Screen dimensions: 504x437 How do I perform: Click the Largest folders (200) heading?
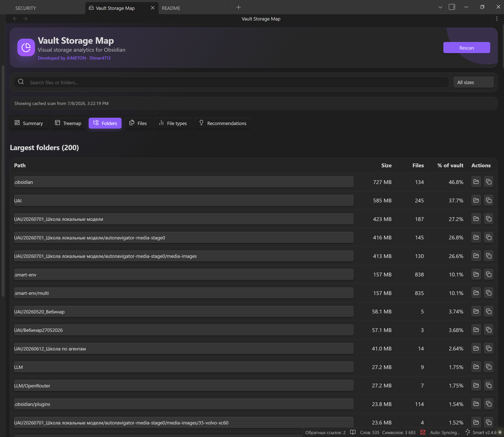44,148
